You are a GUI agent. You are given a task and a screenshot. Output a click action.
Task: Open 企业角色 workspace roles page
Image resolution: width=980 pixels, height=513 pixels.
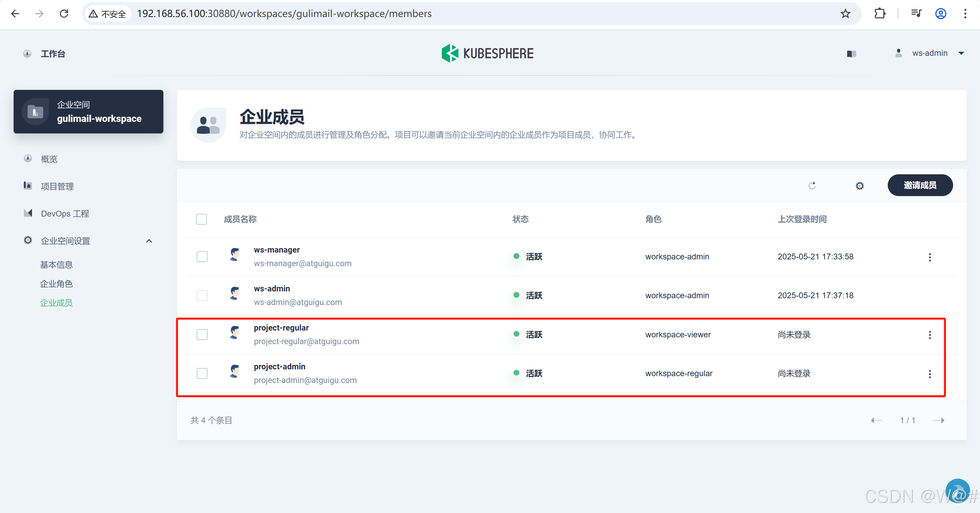pos(56,284)
